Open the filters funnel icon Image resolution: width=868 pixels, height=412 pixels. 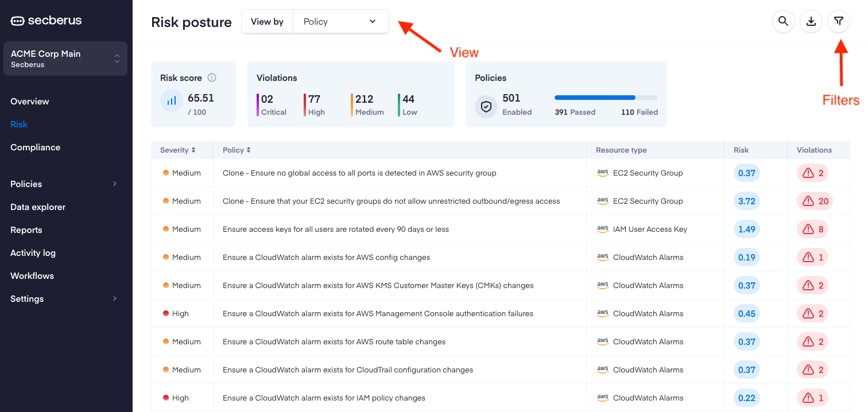839,21
